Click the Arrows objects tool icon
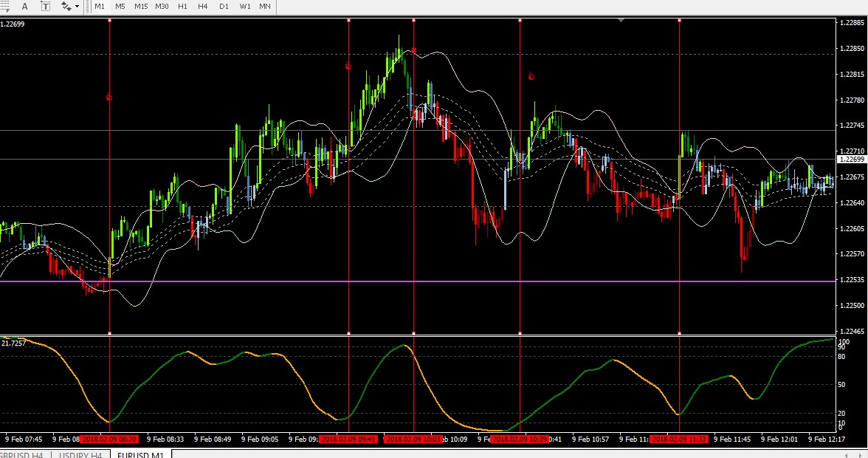Viewport: 868px width, 458px height. tap(66, 6)
